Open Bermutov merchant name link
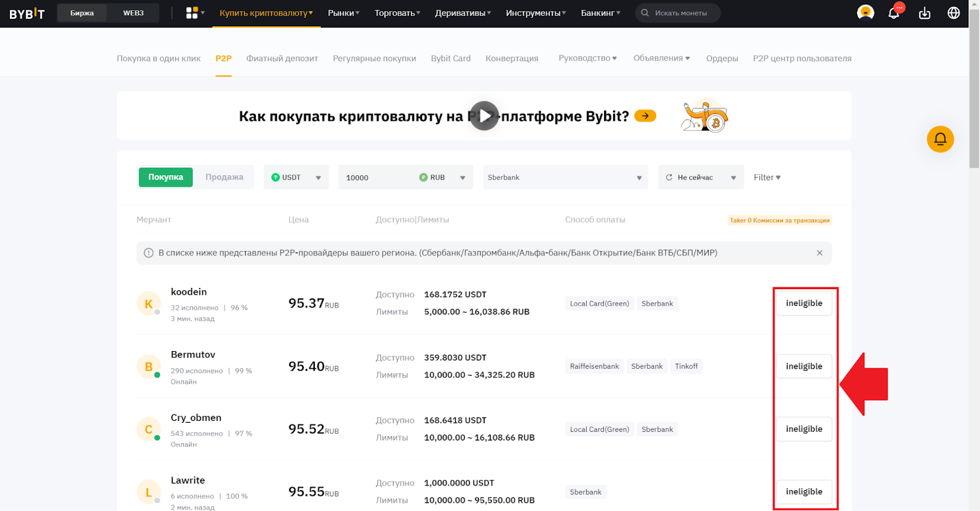This screenshot has height=511, width=980. pyautogui.click(x=193, y=355)
